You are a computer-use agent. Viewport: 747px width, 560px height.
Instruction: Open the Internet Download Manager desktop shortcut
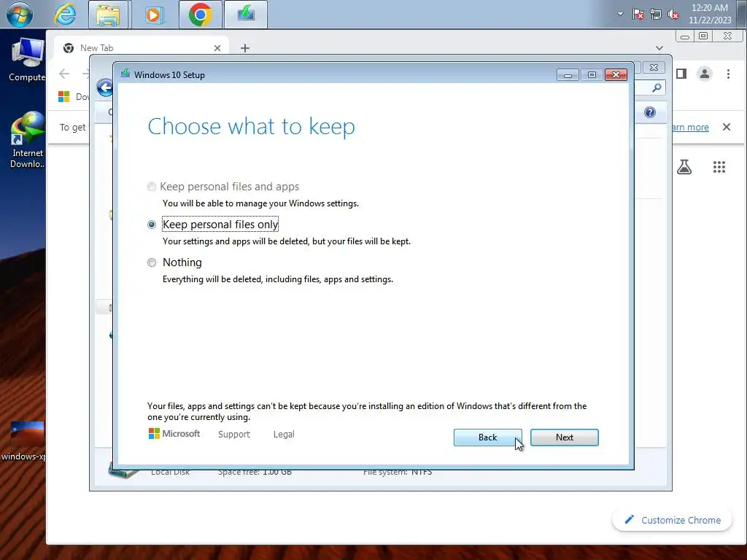click(x=27, y=139)
